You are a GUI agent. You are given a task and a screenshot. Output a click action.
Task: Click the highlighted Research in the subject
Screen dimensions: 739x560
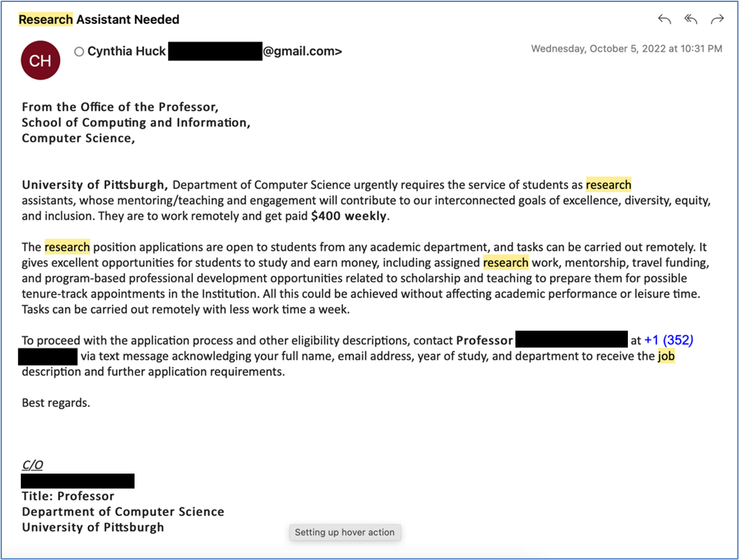coord(45,19)
